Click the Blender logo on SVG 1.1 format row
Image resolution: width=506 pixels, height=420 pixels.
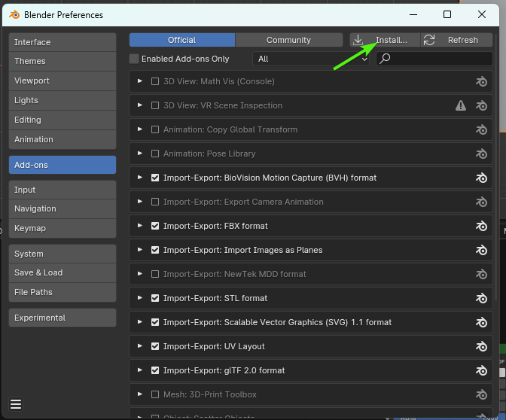(x=481, y=322)
